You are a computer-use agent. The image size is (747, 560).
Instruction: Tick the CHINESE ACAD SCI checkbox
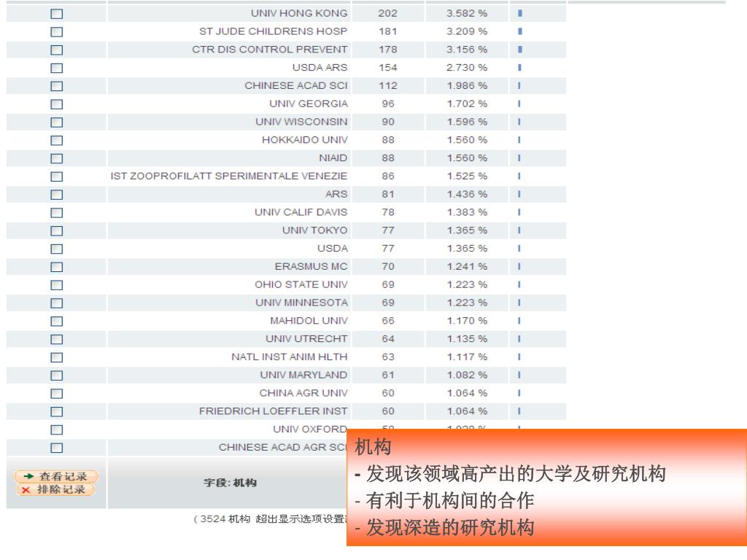pyautogui.click(x=57, y=86)
